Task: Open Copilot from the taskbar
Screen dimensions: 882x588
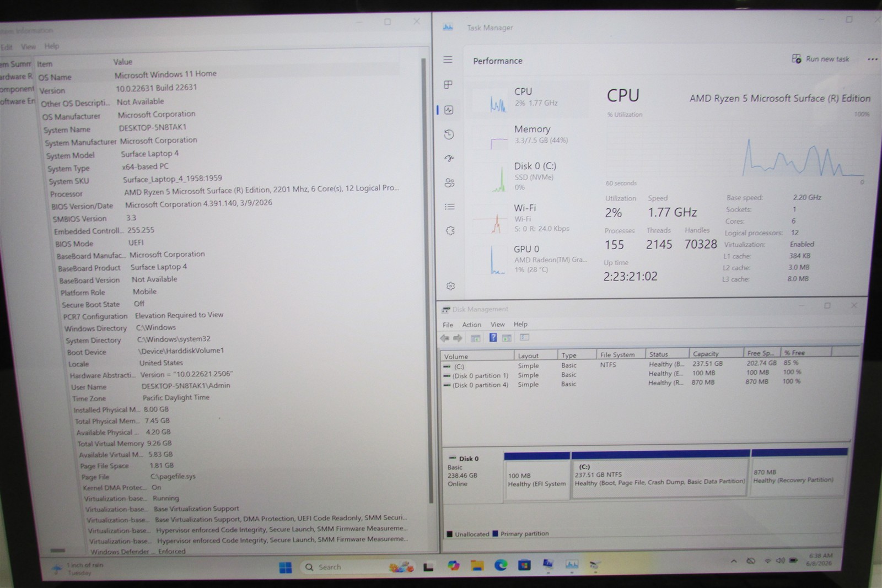Action: tap(453, 566)
